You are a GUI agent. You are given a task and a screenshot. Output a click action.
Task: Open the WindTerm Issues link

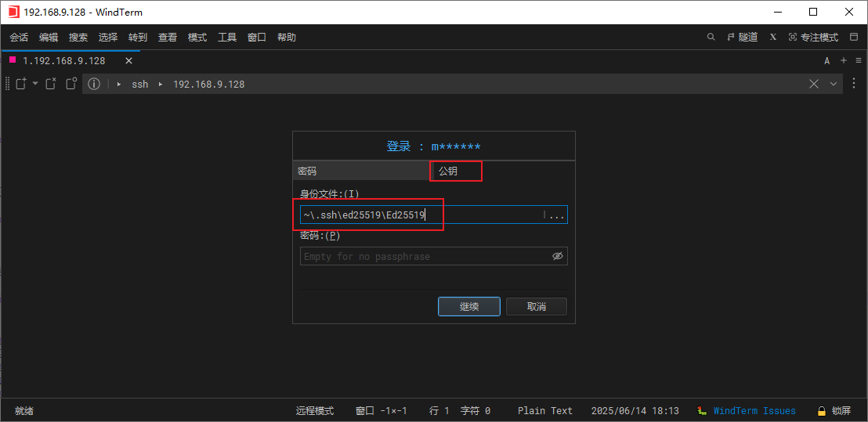754,411
